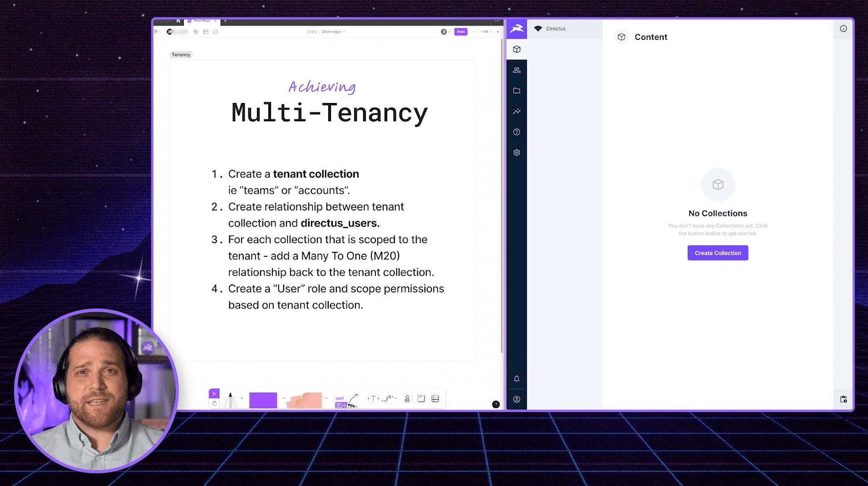Click the Directus project name header
The image size is (868, 486).
(565, 29)
